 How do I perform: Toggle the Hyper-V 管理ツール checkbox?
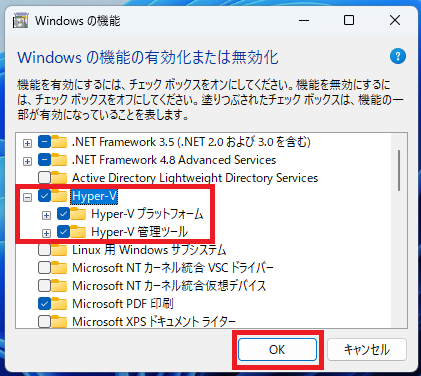pos(63,232)
